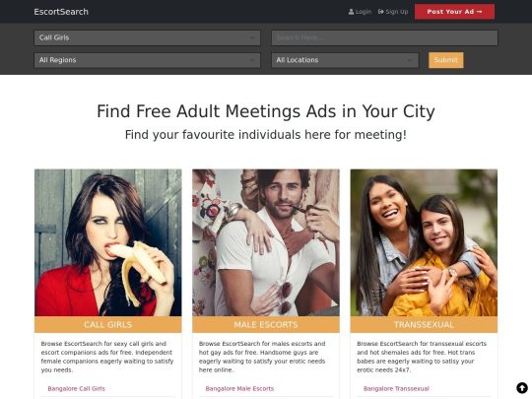Click the Male Escorts card photo
Viewport: 532px width, 399px height.
pos(266,243)
